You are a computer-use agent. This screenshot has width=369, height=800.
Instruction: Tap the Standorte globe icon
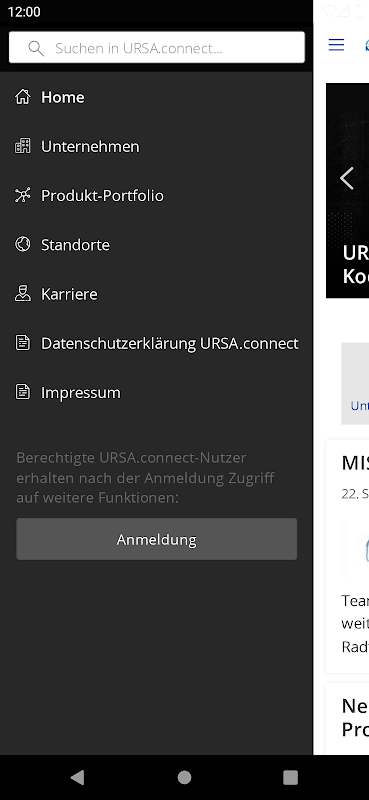coord(22,245)
